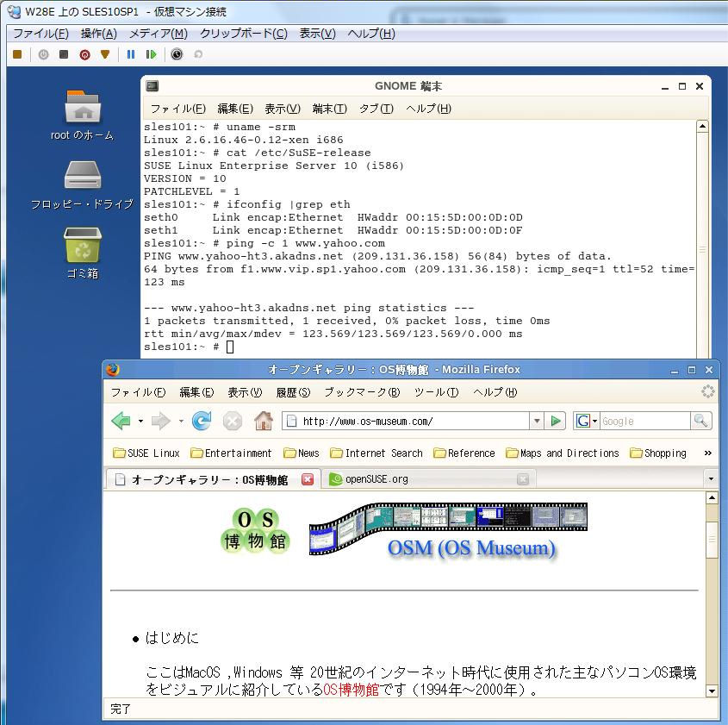Click the green Reset icon in VM toolbar

[151, 54]
